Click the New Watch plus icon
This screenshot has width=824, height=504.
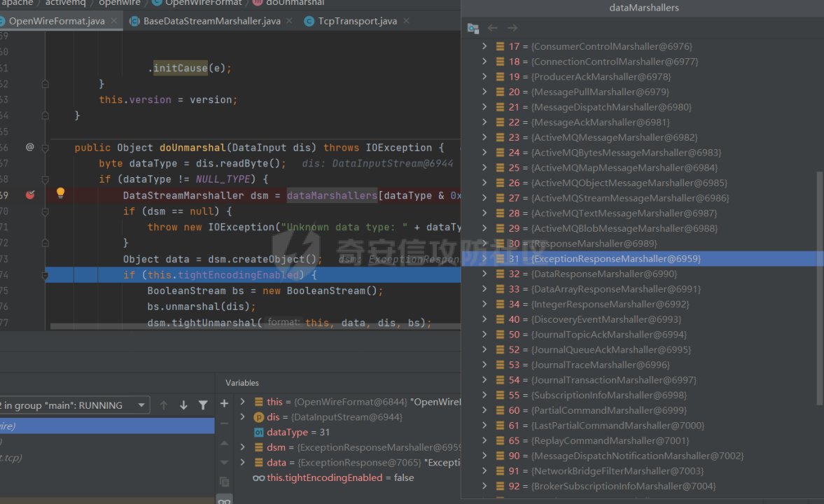[x=225, y=404]
